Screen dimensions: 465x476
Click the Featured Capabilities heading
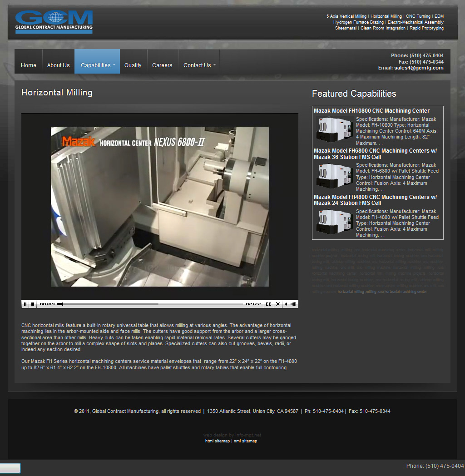pos(354,94)
